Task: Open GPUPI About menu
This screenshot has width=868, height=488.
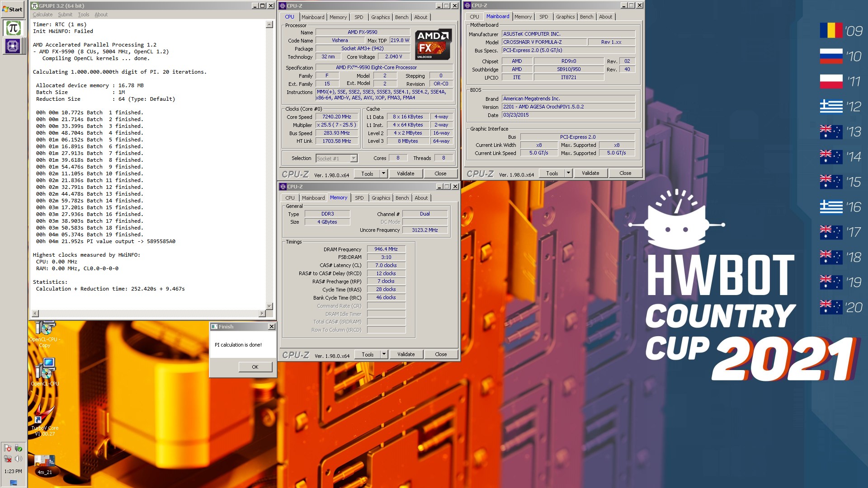Action: click(101, 14)
